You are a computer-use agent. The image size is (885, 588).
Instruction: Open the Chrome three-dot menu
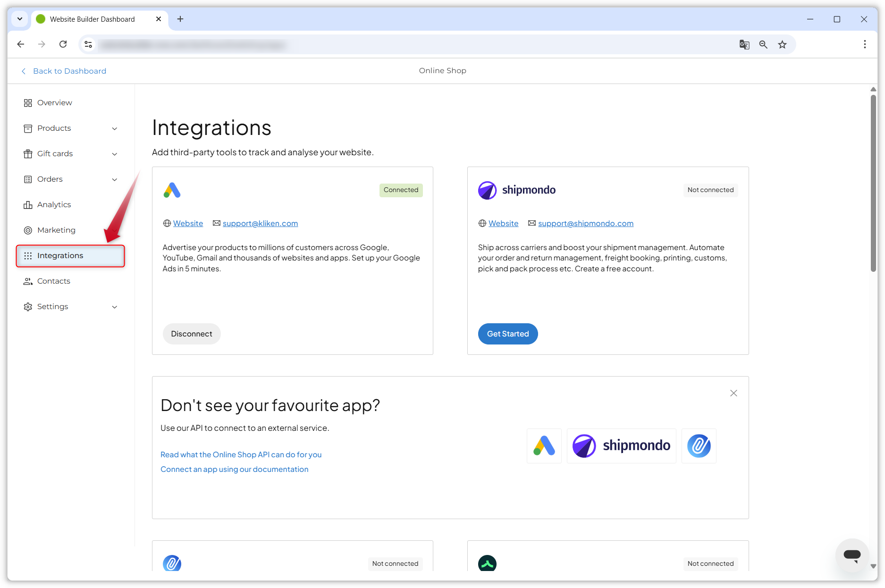tap(865, 44)
